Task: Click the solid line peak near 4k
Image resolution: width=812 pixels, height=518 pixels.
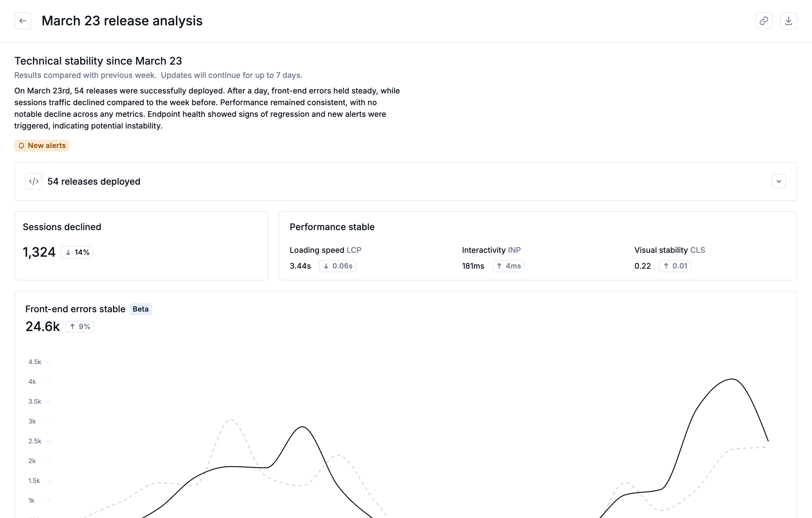Action: (x=732, y=379)
